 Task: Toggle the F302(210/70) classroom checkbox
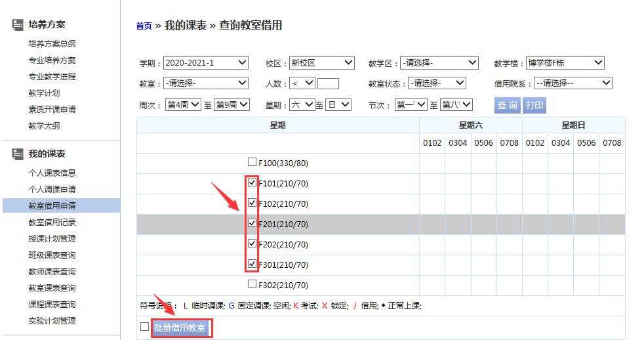coord(252,284)
